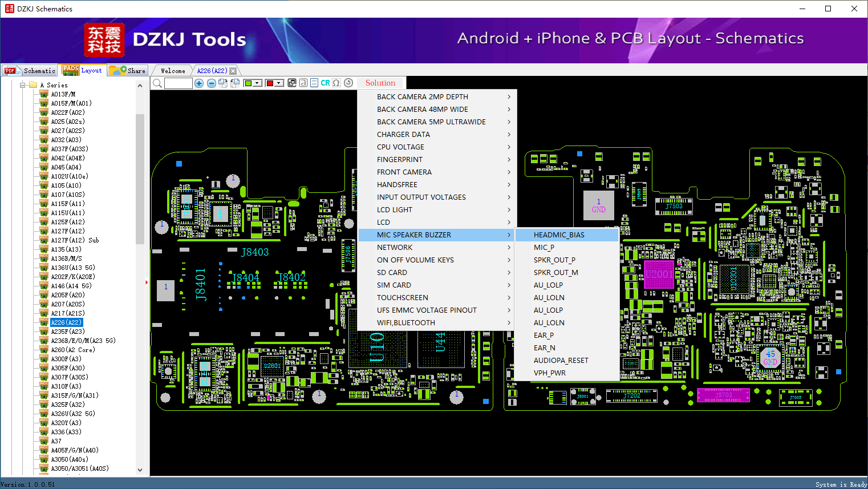Expand BACK CAMERA 2MP DEPTH submenu

(437, 96)
